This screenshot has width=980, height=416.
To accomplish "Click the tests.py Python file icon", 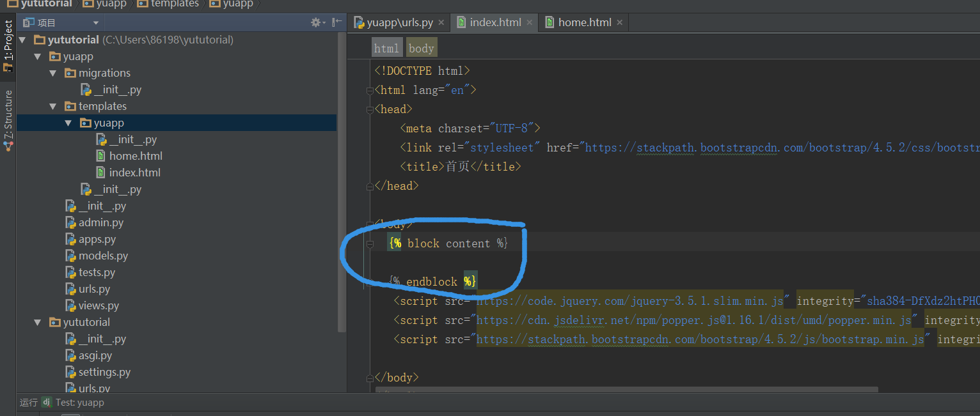I will pyautogui.click(x=70, y=272).
